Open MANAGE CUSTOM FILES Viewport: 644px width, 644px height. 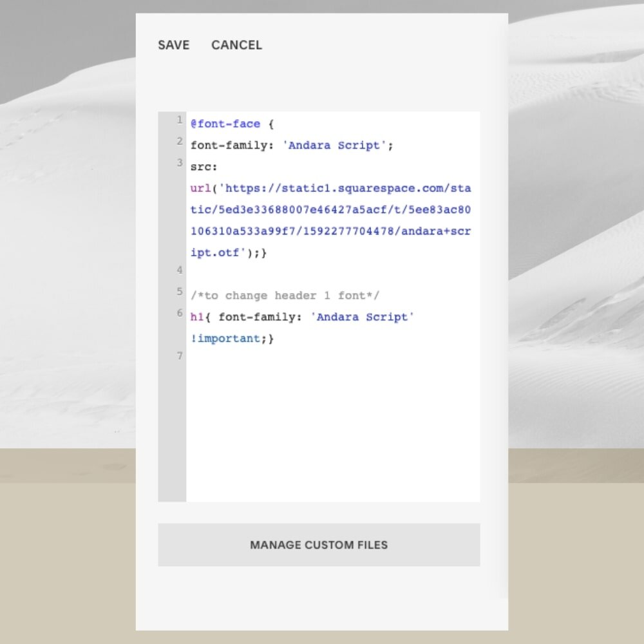[x=319, y=545]
